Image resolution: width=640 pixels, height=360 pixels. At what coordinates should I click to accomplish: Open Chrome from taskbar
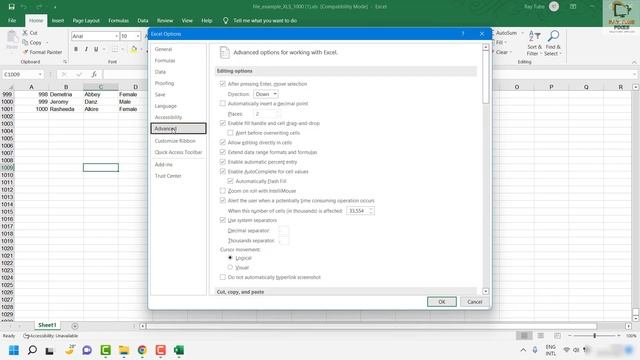(x=142, y=350)
